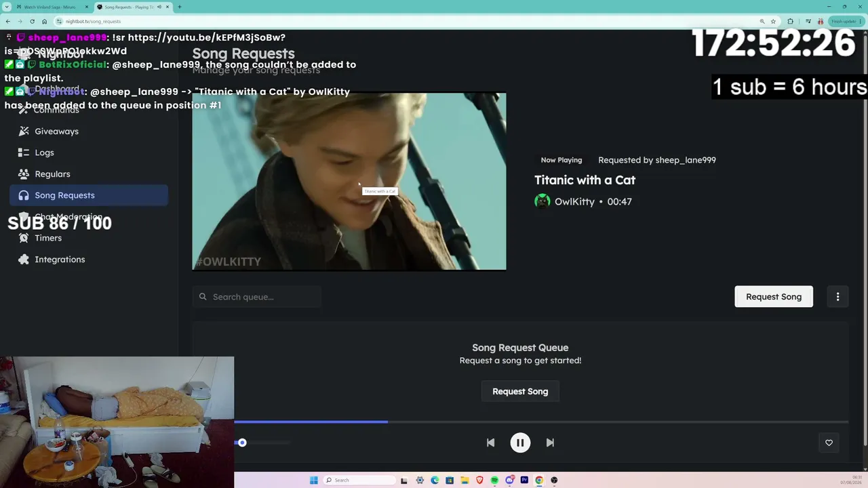The image size is (868, 488).
Task: Open Discord from the taskbar
Action: tap(509, 481)
